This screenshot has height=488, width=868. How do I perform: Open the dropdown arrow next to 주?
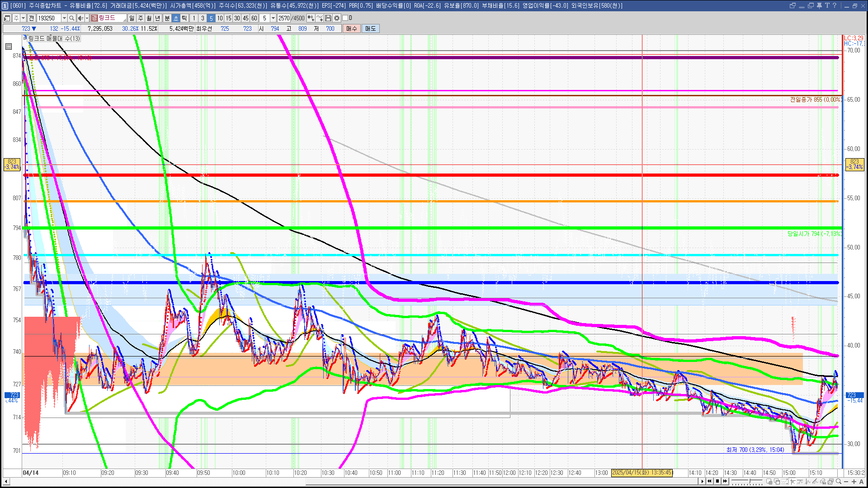pos(23,18)
